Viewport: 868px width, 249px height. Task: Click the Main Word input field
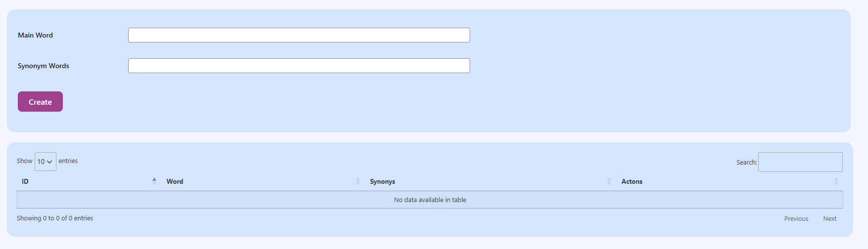tap(299, 35)
